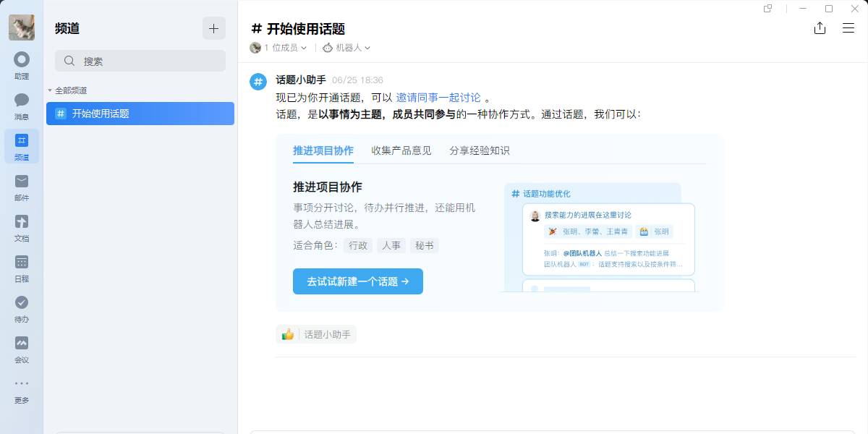Open the 会议 meetings icon
Screen dimensions: 868x434
[22, 349]
